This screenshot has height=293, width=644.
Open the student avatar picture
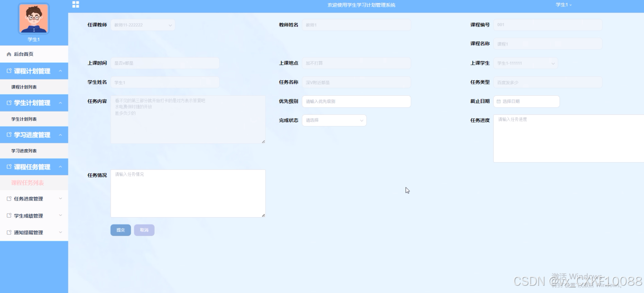click(34, 19)
